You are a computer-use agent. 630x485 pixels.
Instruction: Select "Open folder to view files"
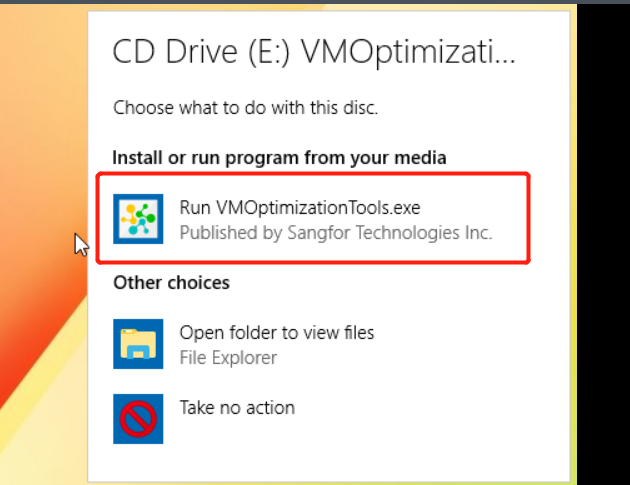[x=276, y=332]
